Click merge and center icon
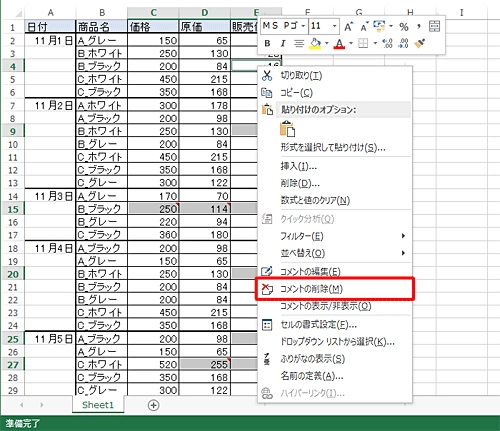This screenshot has height=431, width=500. (435, 26)
